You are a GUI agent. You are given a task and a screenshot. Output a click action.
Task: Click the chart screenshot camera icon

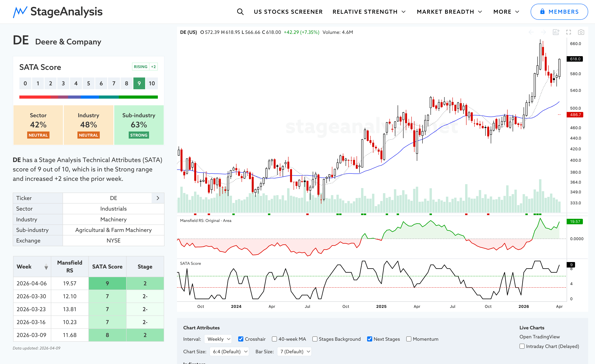581,32
